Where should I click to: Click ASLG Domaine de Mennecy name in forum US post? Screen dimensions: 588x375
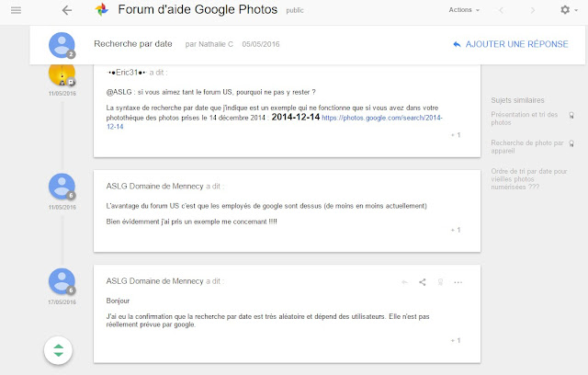point(154,186)
